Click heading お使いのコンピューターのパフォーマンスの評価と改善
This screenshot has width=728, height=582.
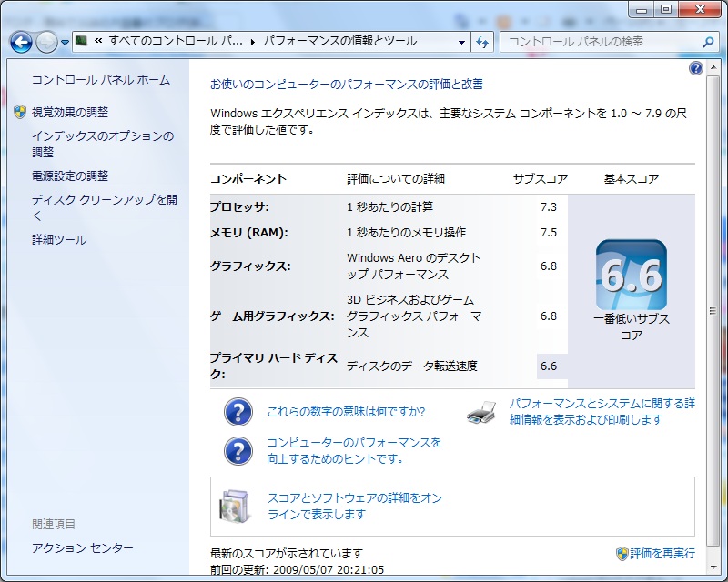[347, 84]
